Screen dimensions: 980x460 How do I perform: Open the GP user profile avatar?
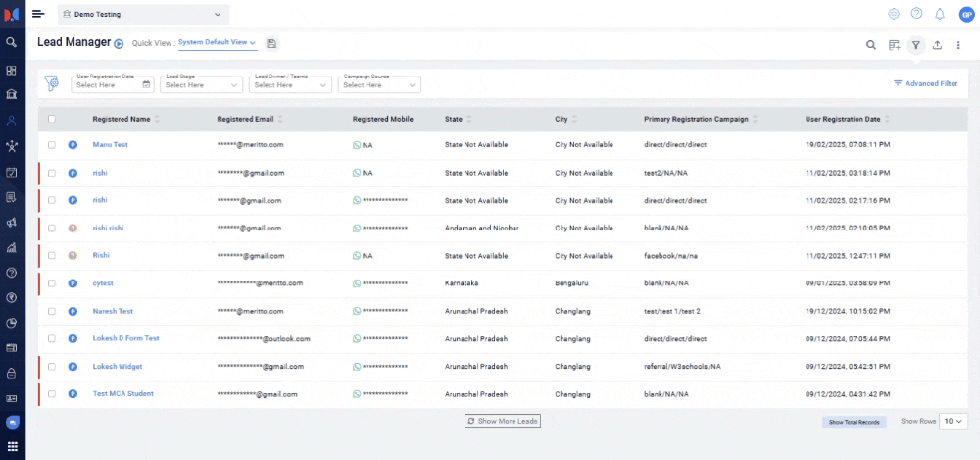pos(967,14)
